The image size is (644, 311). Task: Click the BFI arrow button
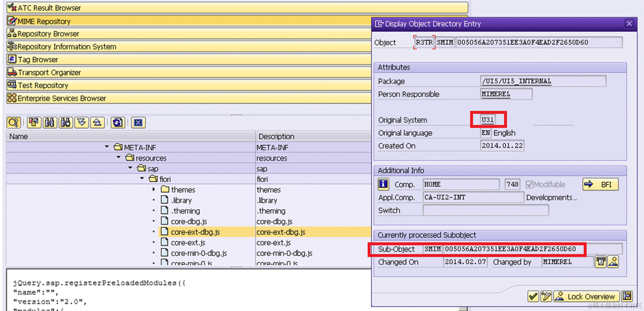point(600,184)
